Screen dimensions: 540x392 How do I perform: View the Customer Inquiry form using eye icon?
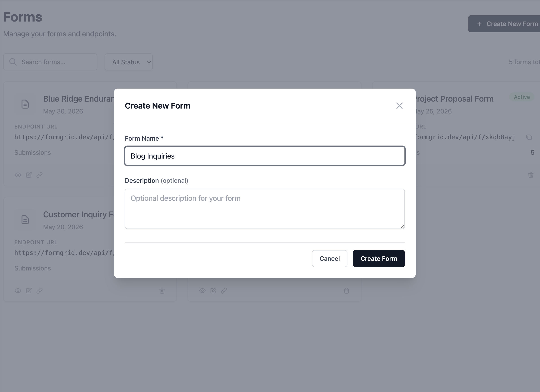point(18,291)
